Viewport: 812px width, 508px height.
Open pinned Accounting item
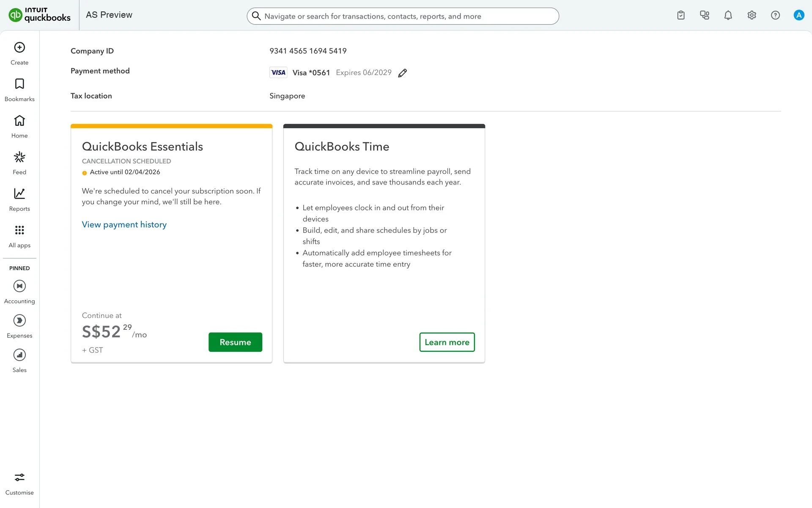(19, 292)
